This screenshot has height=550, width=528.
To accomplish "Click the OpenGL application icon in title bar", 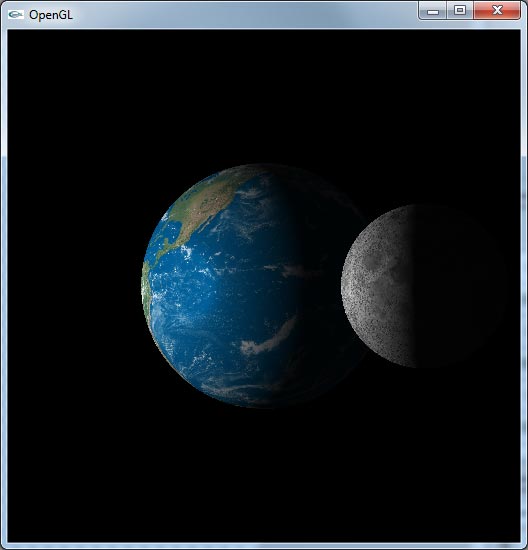I will [16, 14].
